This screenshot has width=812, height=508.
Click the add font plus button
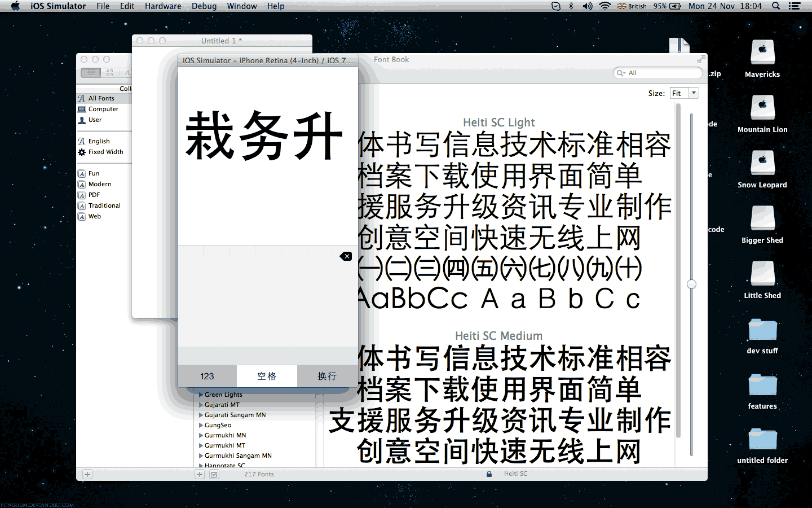point(200,475)
